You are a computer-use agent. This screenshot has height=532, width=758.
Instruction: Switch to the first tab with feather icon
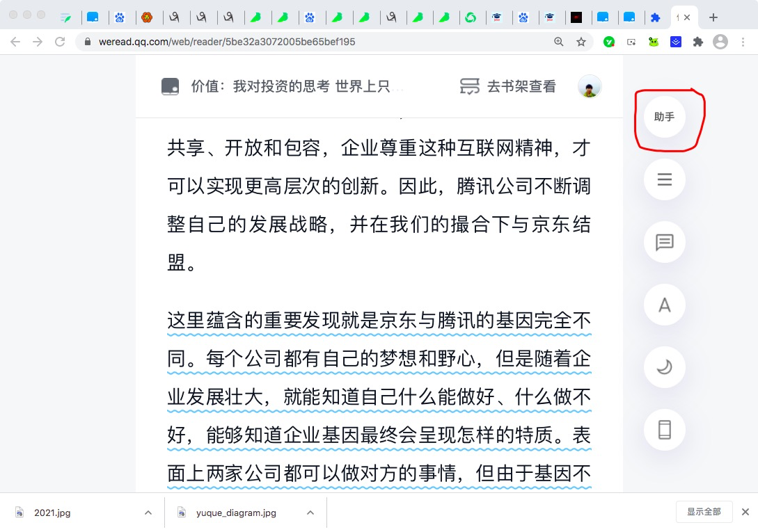pyautogui.click(x=65, y=18)
